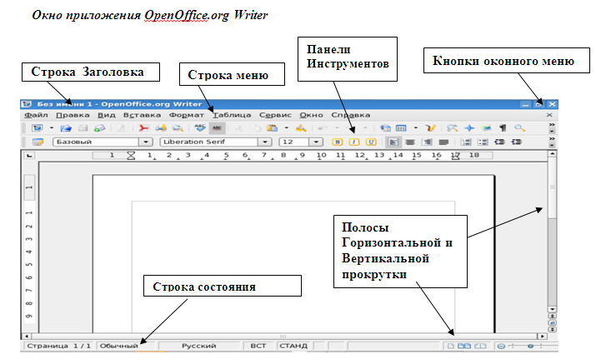Click the New document icon

38,128
